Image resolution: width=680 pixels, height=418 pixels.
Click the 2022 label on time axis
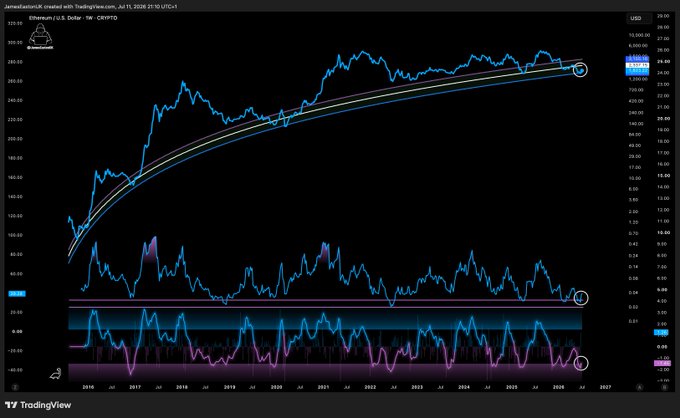click(370, 387)
